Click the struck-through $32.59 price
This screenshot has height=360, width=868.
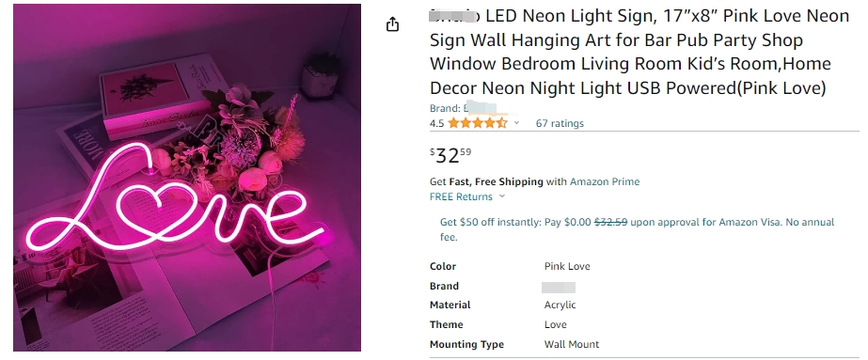pyautogui.click(x=610, y=223)
